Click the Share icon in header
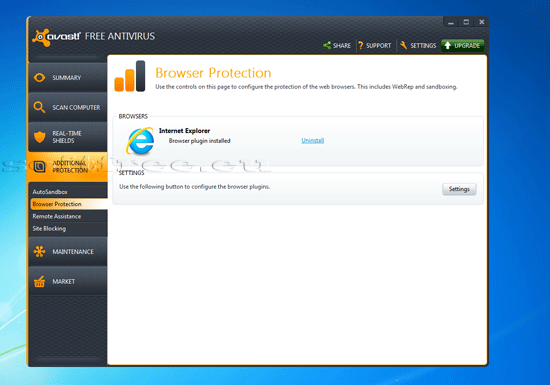 [x=327, y=45]
